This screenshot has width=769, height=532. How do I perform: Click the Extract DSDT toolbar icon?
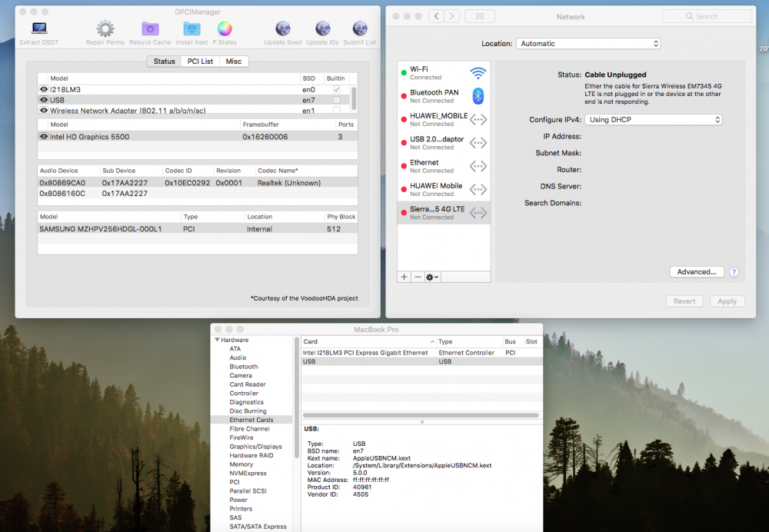point(39,28)
